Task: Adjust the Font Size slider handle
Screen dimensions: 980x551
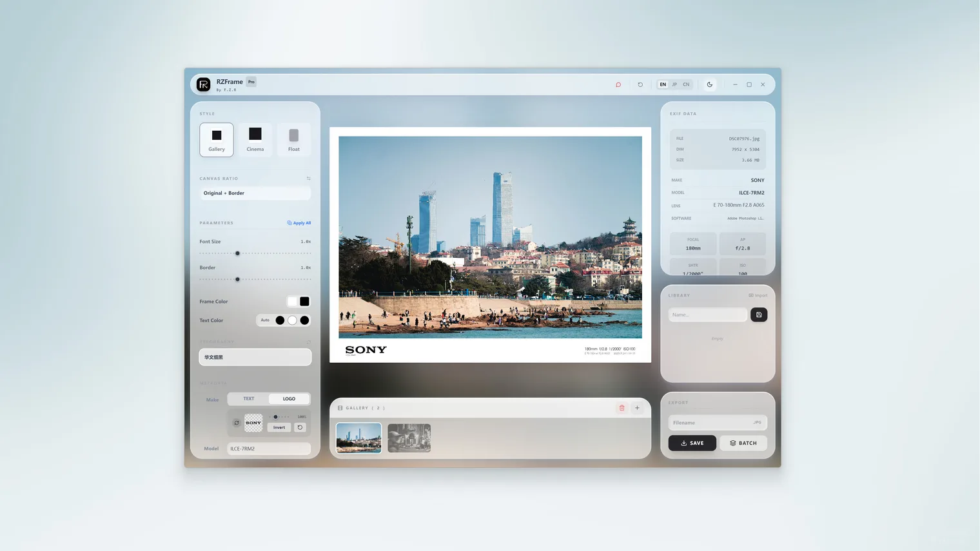Action: click(x=237, y=253)
